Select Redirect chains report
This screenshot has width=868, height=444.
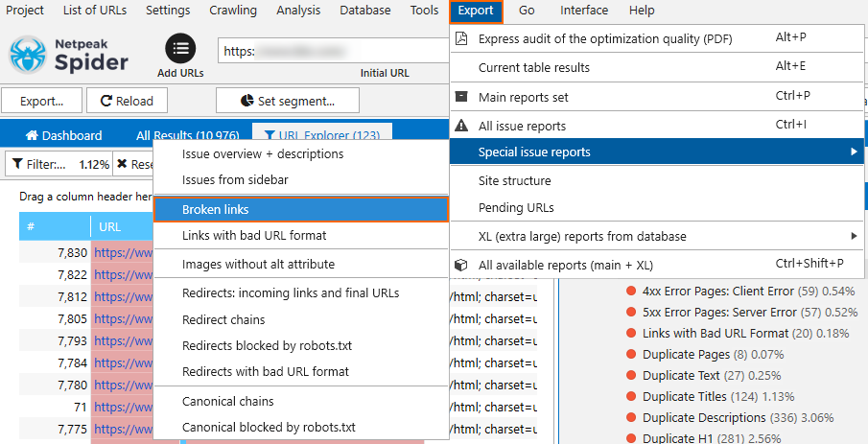(300, 319)
